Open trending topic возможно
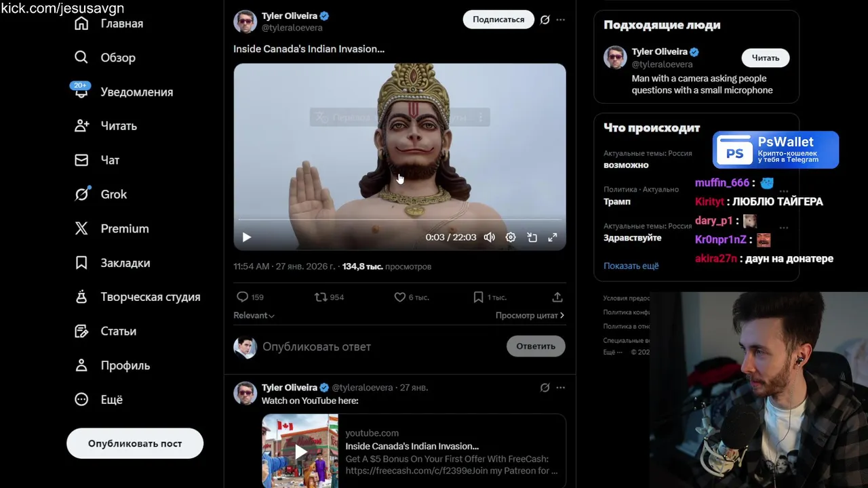868x488 pixels. 626,165
